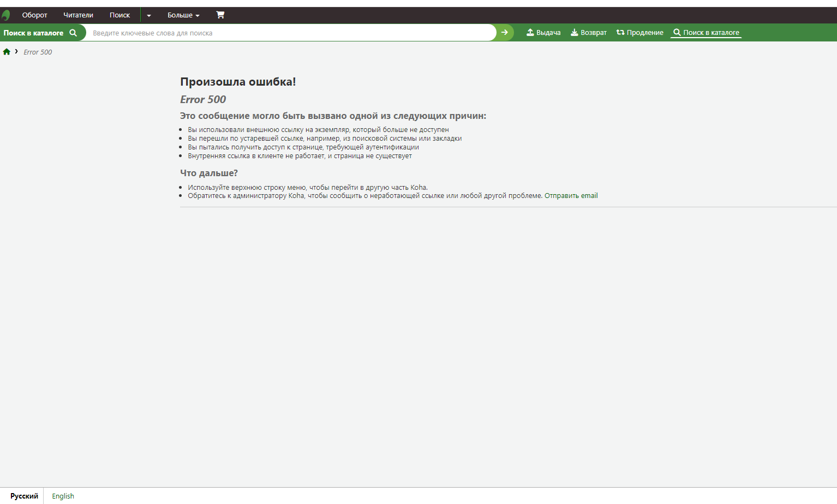Viewport: 837px width, 504px height.
Task: Open the Больше dropdown menu
Action: (x=183, y=15)
